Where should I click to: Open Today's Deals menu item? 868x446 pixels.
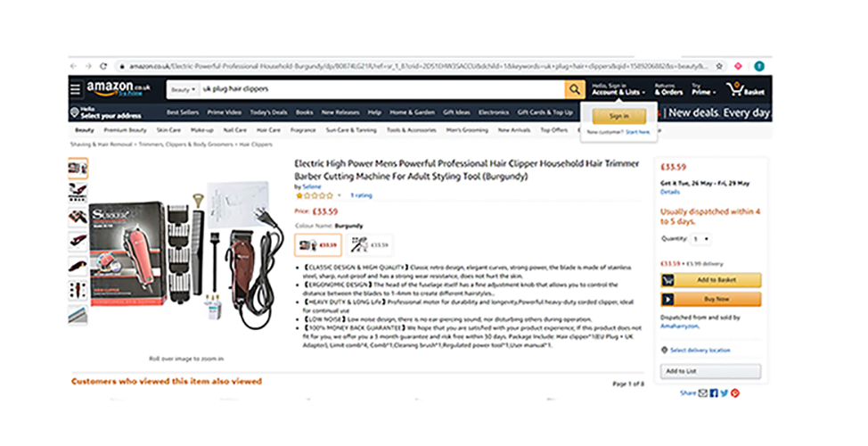point(268,112)
